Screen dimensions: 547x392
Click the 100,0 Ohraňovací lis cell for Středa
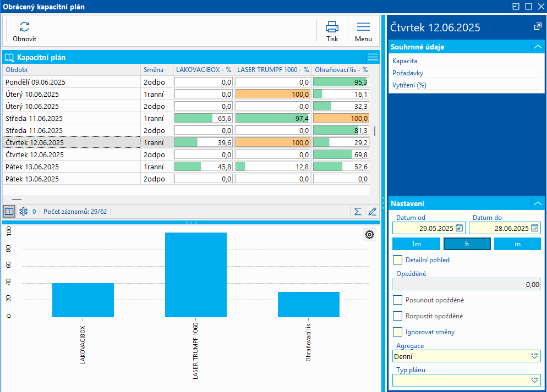pyautogui.click(x=341, y=118)
